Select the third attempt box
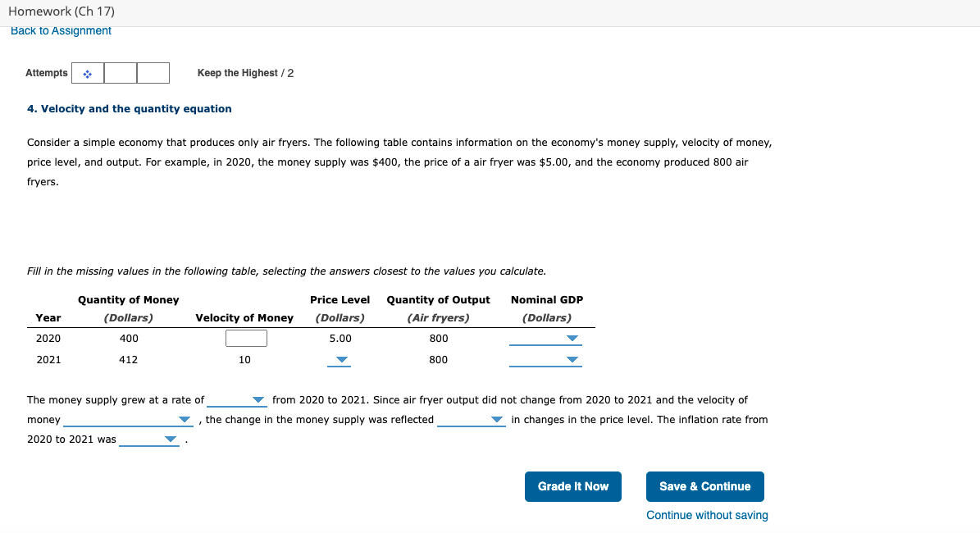Viewport: 980px width, 533px height. [x=153, y=73]
